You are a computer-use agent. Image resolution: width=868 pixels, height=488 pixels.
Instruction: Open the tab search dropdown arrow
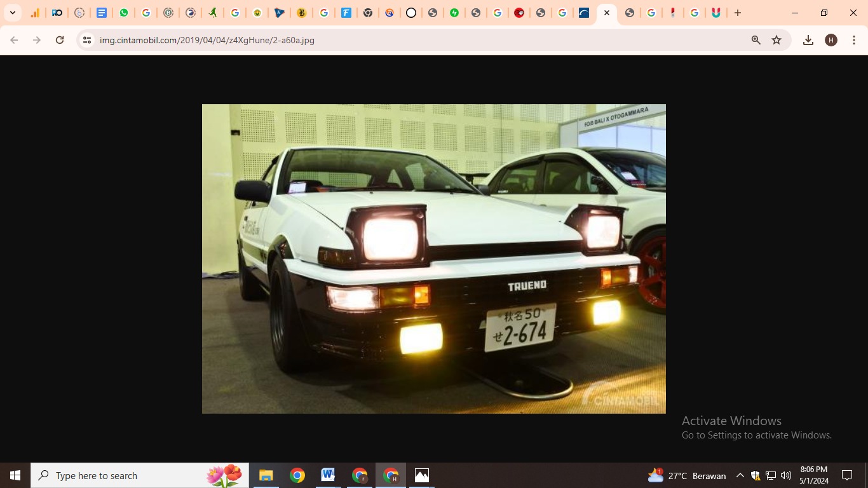(x=13, y=13)
